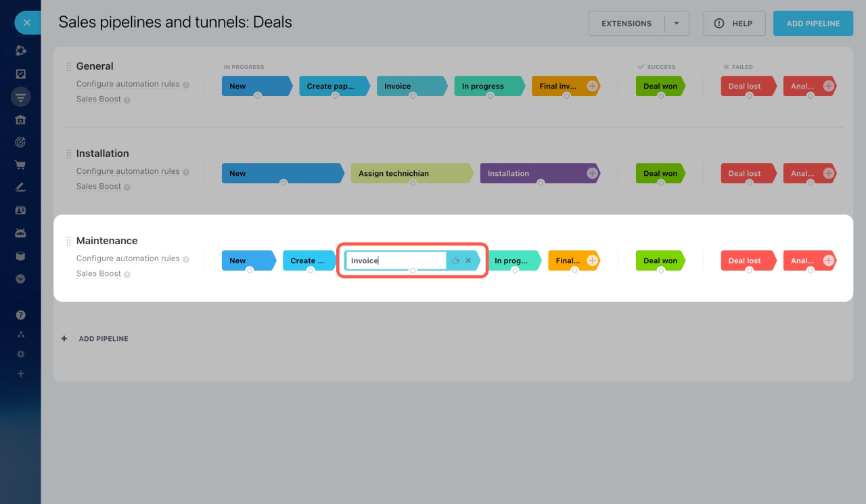Open the collaboration icon in left sidebar
The height and width of the screenshot is (504, 866).
[x=20, y=51]
